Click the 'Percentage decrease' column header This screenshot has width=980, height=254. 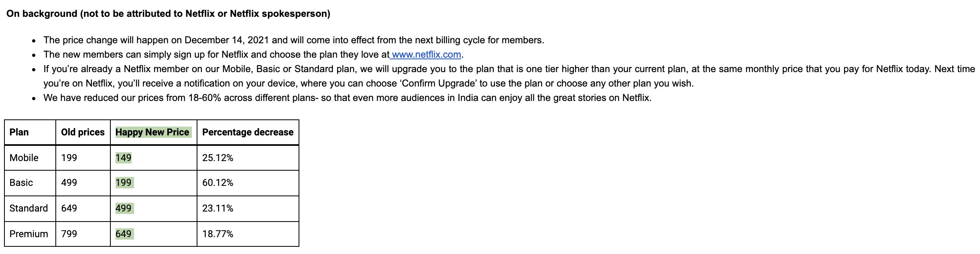[x=248, y=132]
